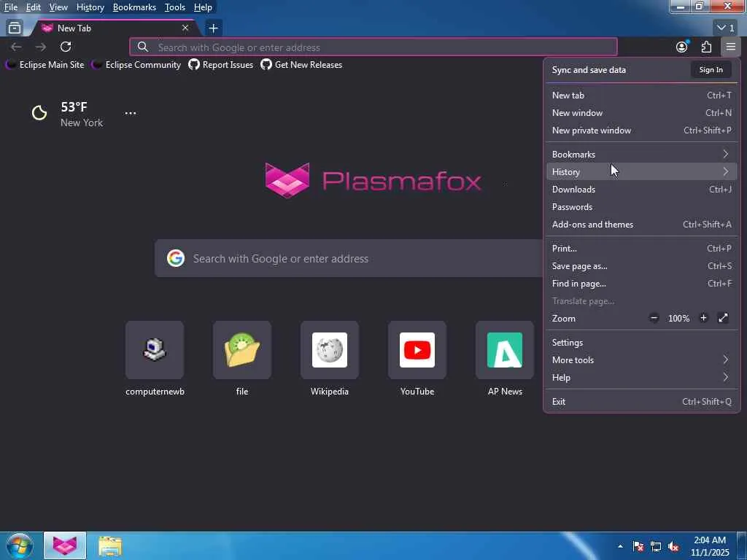The image size is (747, 560).
Task: Click the weather moon icon
Action: (39, 113)
